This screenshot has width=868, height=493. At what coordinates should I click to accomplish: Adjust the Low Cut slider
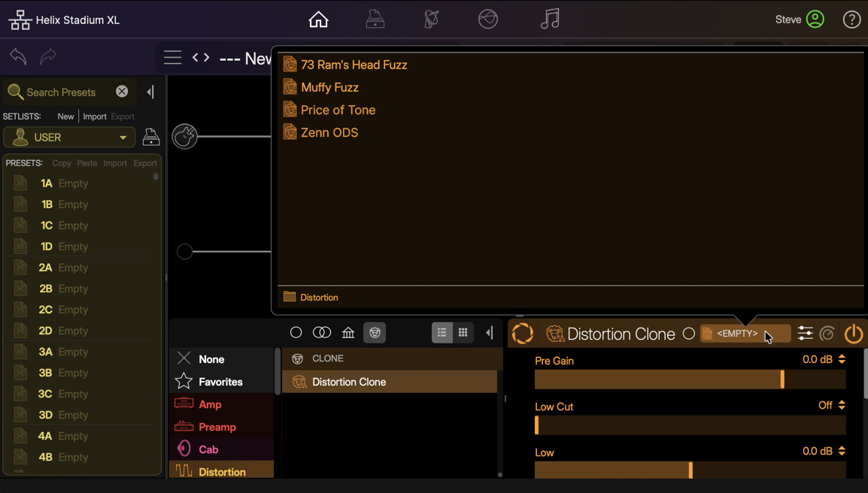click(x=690, y=425)
